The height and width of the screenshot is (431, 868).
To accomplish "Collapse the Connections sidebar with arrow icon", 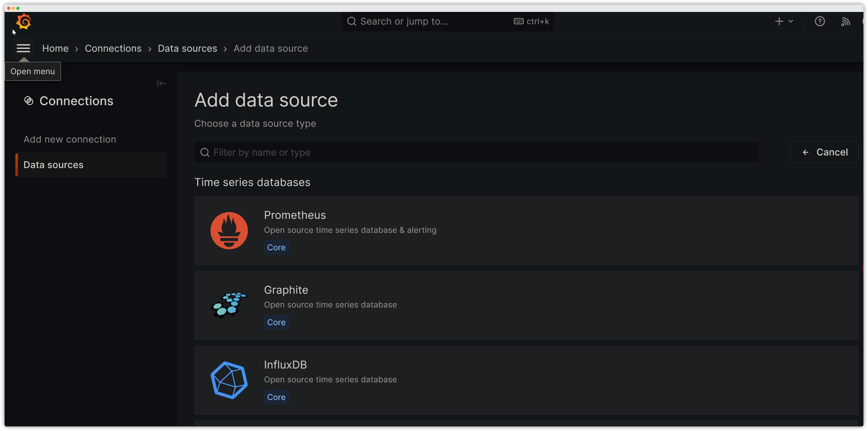I will click(x=161, y=83).
